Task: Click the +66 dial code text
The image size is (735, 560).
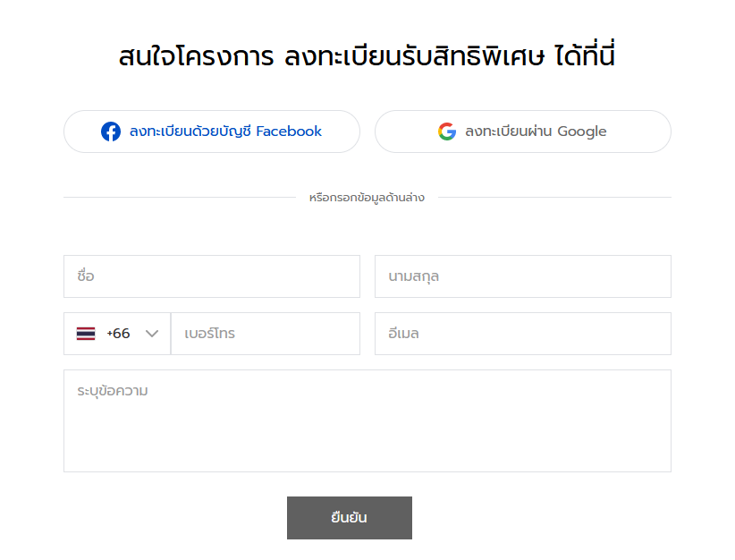Action: [118, 334]
